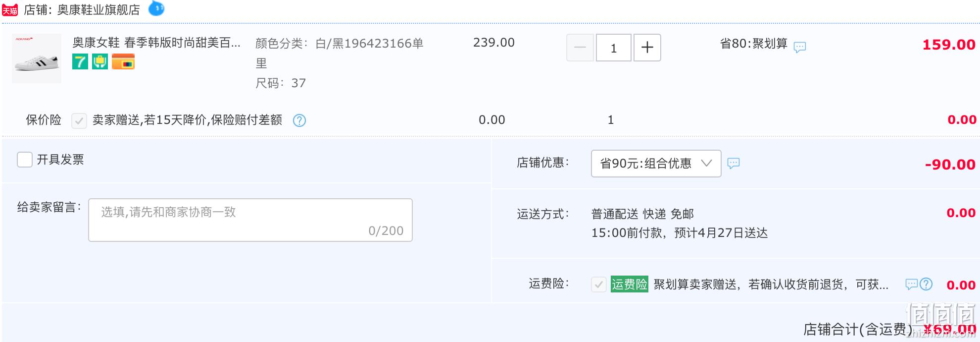This screenshot has width=980, height=342.
Task: Click the orange credit card payment badge
Action: [x=123, y=62]
